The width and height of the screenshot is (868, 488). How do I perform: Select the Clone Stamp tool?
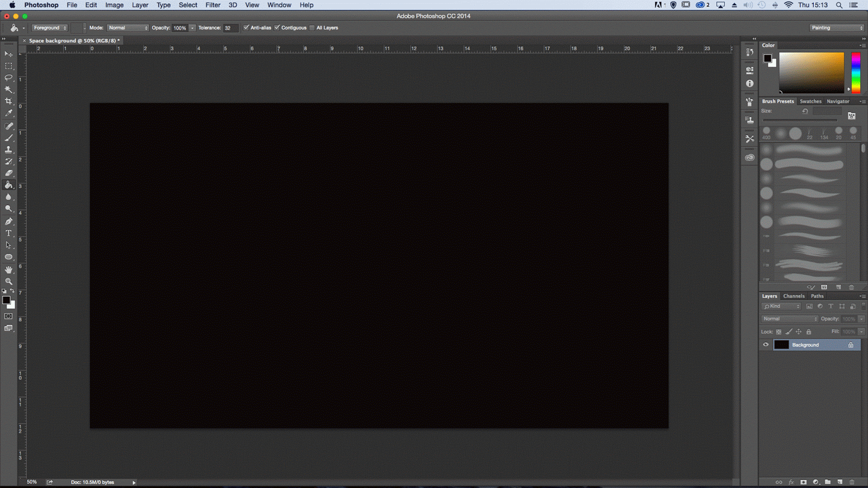[x=9, y=150]
